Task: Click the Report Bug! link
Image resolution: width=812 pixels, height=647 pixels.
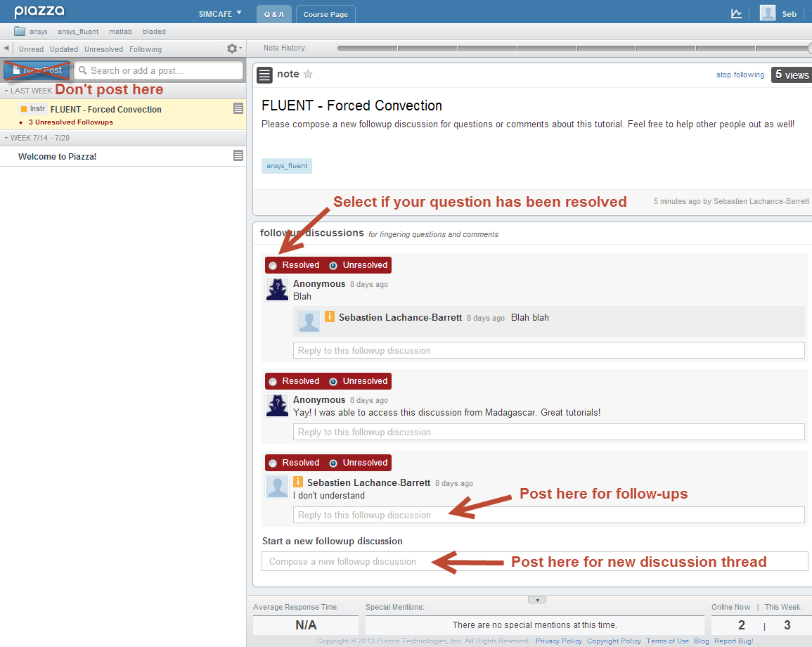Action: click(734, 641)
